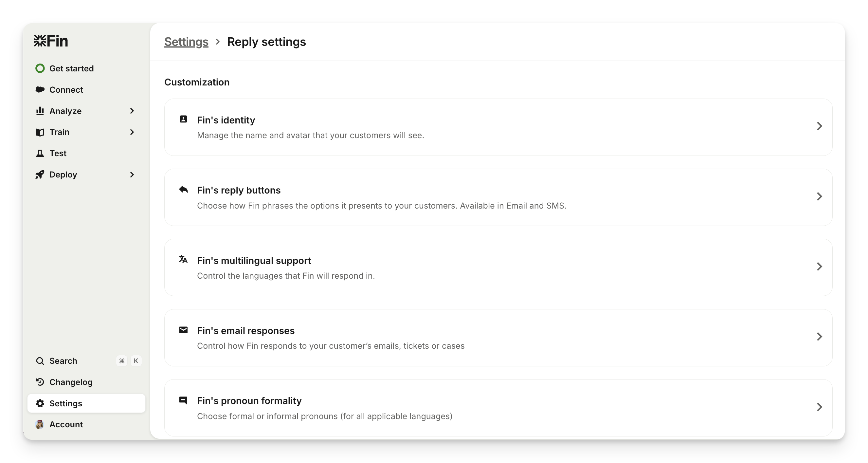The image size is (868, 463).
Task: Expand the Analyze menu chevron
Action: pyautogui.click(x=132, y=111)
